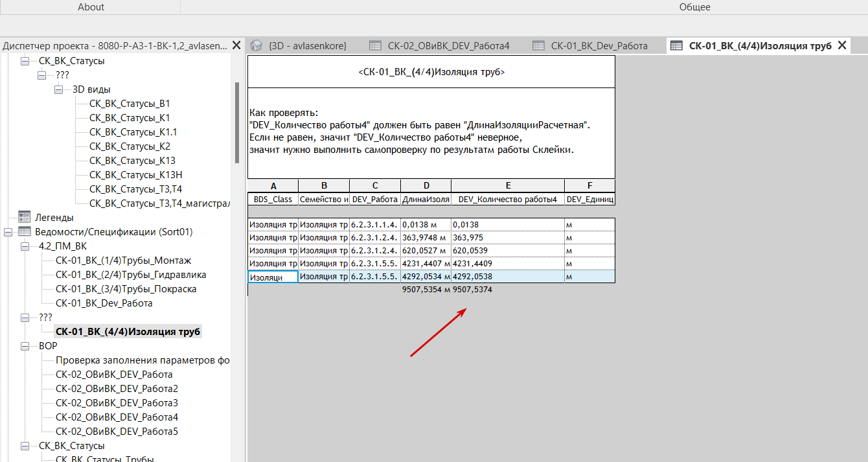This screenshot has width=868, height=462.
Task: Select the СК_ВК_Статусы_К2 view
Action: pyautogui.click(x=130, y=146)
